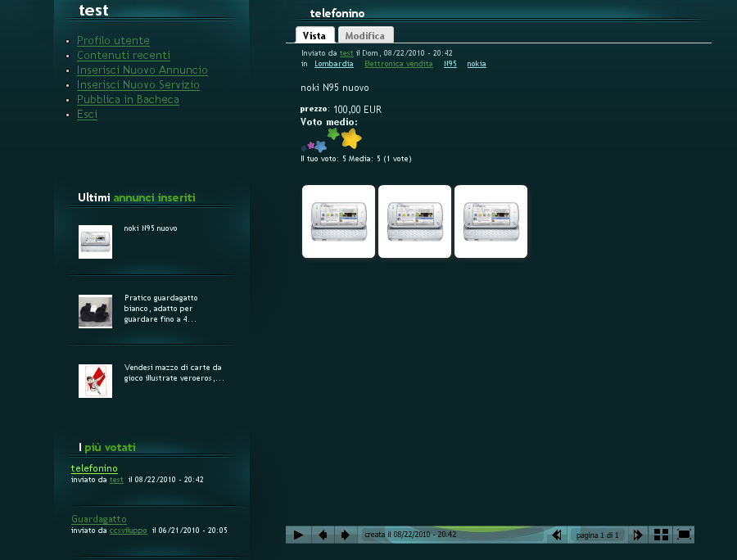
Task: Click 'creata il 08/22/2010 - 20:42' caption
Action: (x=410, y=535)
